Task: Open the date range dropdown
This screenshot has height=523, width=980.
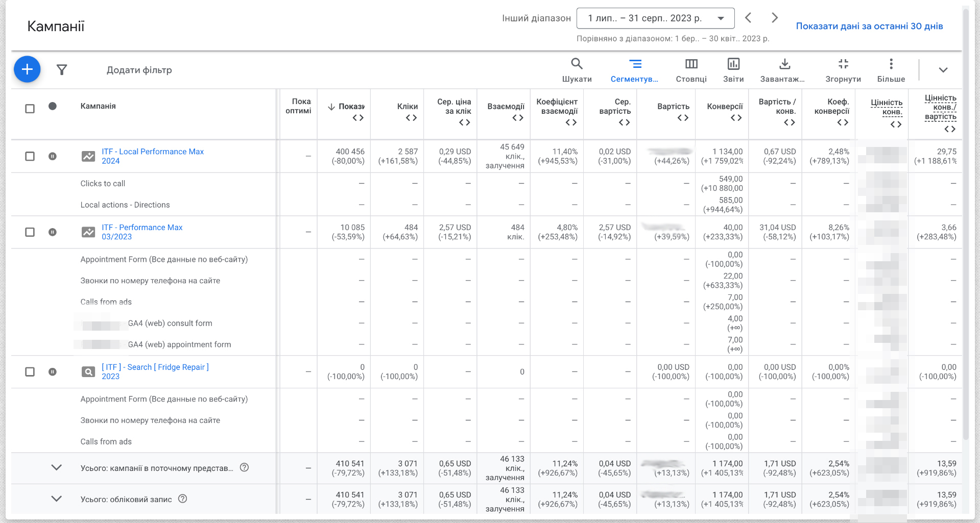Action: click(x=655, y=18)
